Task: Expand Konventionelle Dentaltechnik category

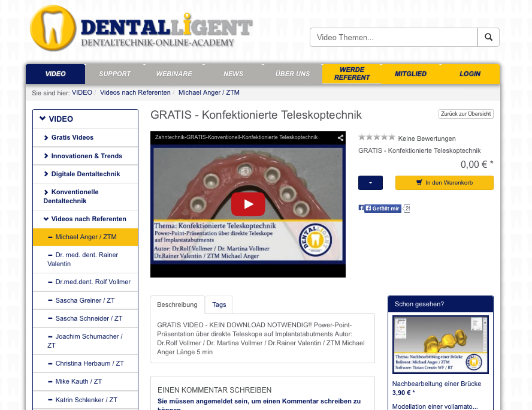Action: click(x=85, y=197)
